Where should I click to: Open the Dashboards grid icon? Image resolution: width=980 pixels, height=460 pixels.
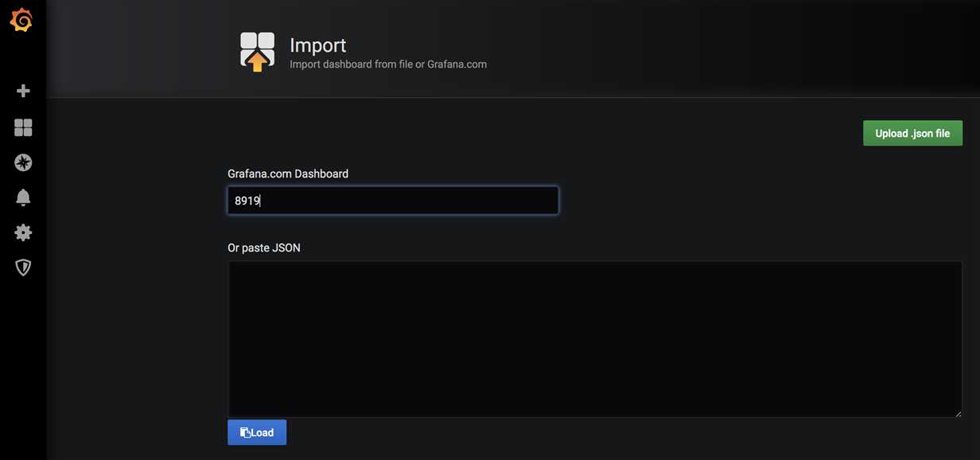(x=23, y=127)
